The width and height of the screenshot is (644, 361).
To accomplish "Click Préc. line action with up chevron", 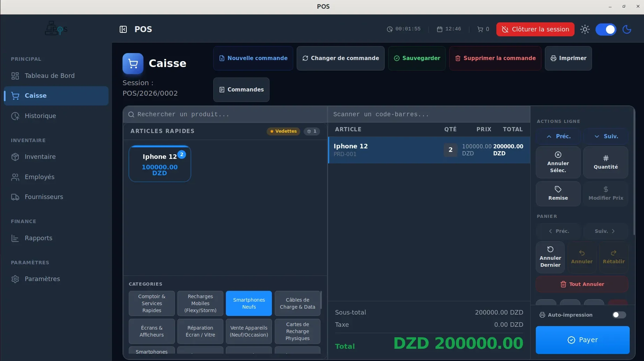I will click(558, 137).
